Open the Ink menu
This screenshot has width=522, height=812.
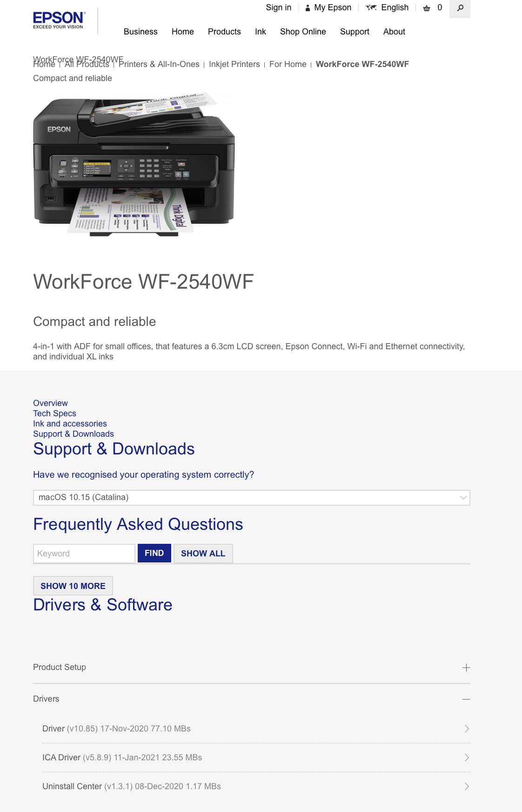261,32
